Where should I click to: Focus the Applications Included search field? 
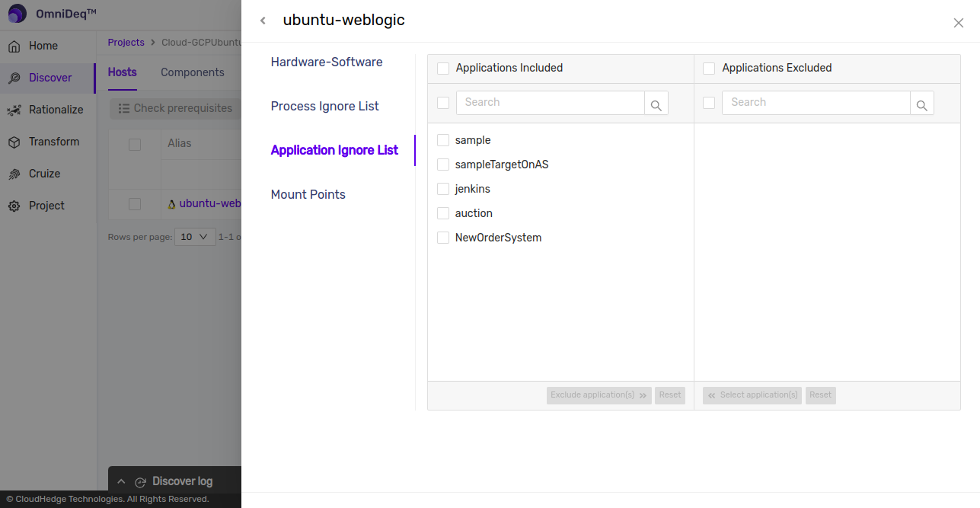(x=550, y=103)
